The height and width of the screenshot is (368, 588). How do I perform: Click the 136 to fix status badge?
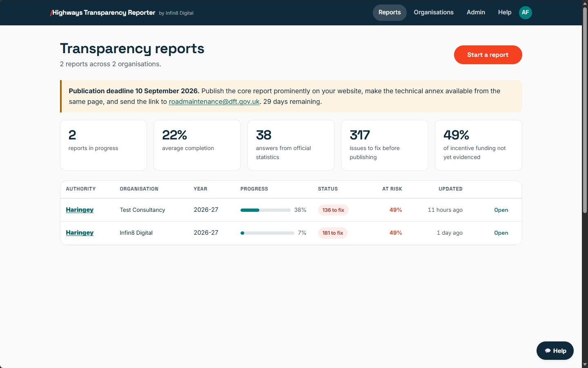pyautogui.click(x=333, y=210)
